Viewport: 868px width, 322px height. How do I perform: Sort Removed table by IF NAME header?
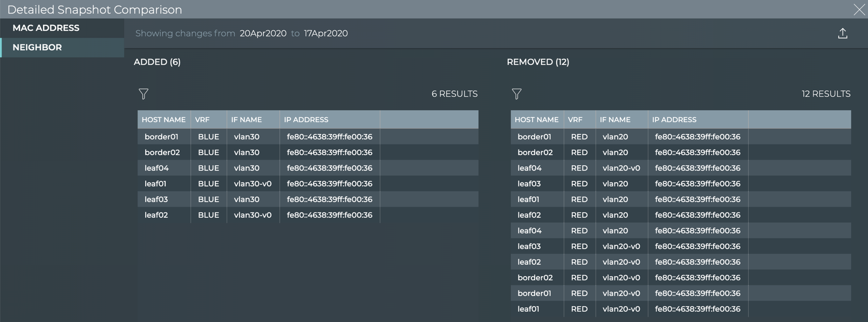pyautogui.click(x=615, y=120)
